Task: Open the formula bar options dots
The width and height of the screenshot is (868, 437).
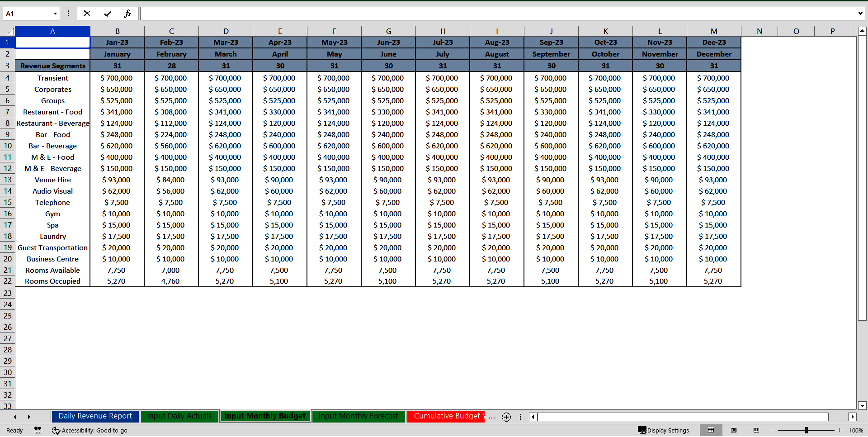Action: coord(68,14)
